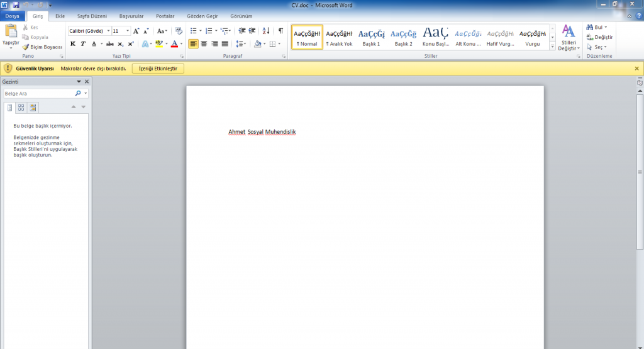
Task: Switch to the Sayfa Düzeni tab
Action: (92, 16)
